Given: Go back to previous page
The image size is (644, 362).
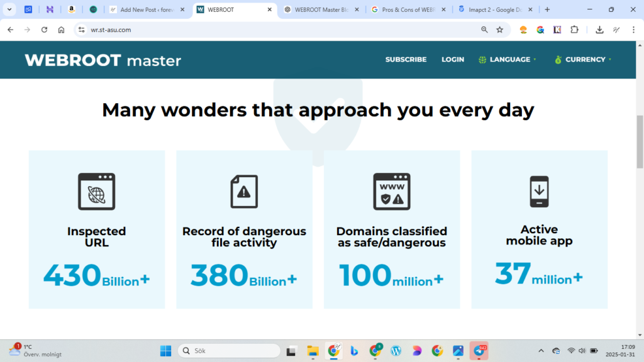Looking at the screenshot, I should point(10,30).
